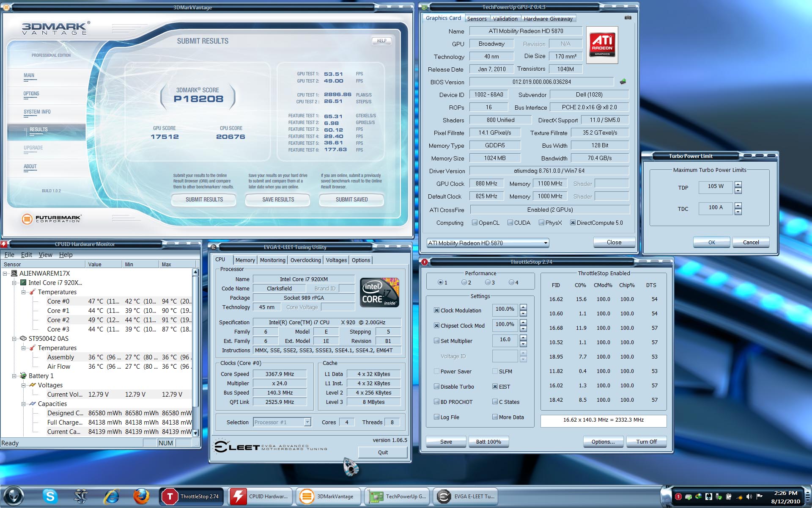Collapse the ALIENWAREM17X tree node
This screenshot has width=812, height=508.
click(5, 273)
